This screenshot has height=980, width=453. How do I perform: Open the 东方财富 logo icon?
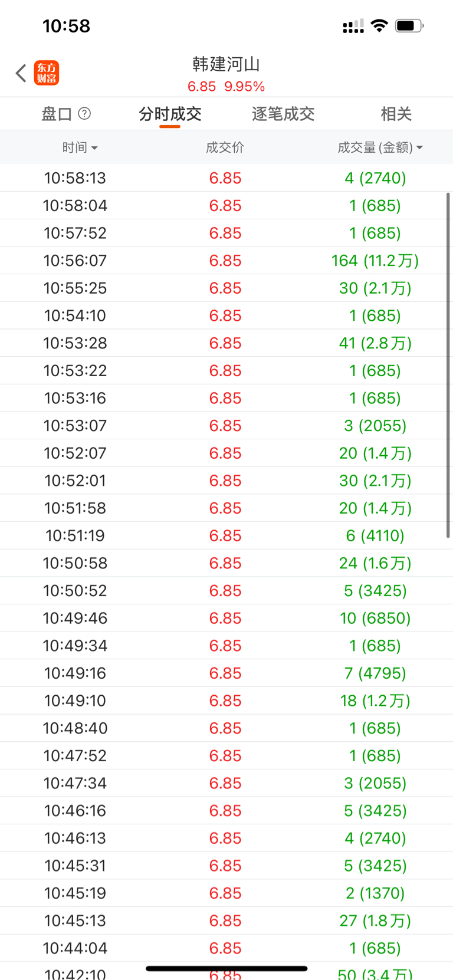tap(47, 73)
